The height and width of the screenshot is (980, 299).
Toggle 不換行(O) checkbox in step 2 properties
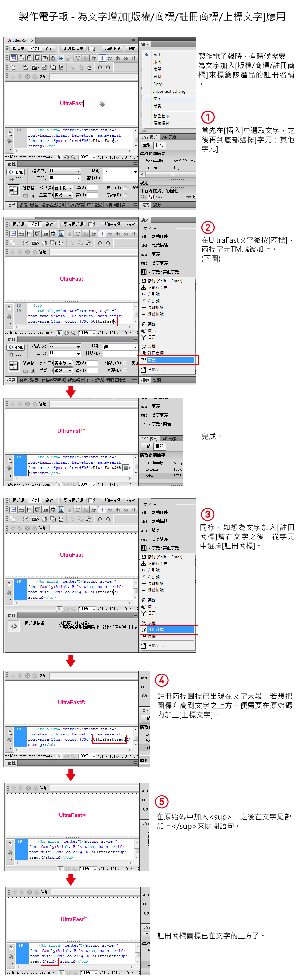(x=125, y=363)
